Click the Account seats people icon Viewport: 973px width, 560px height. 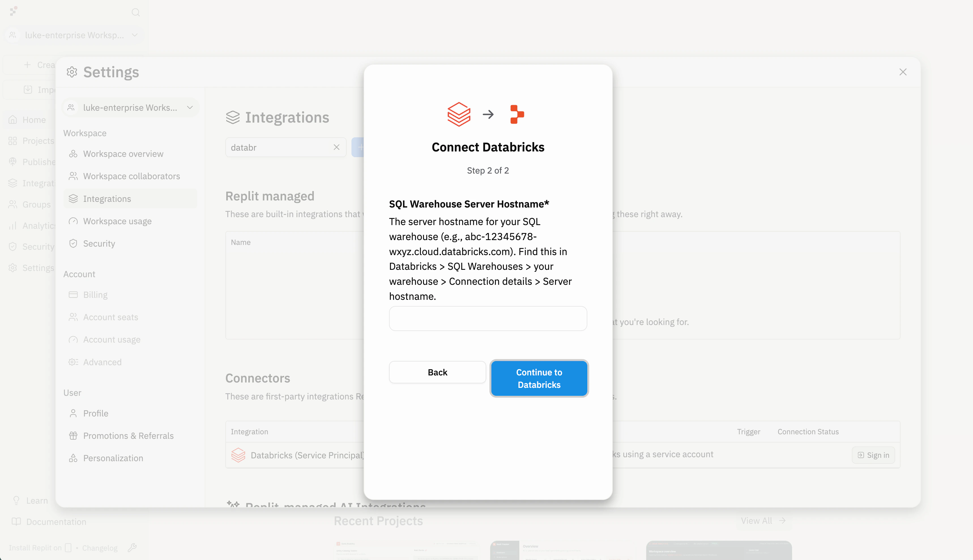73,317
